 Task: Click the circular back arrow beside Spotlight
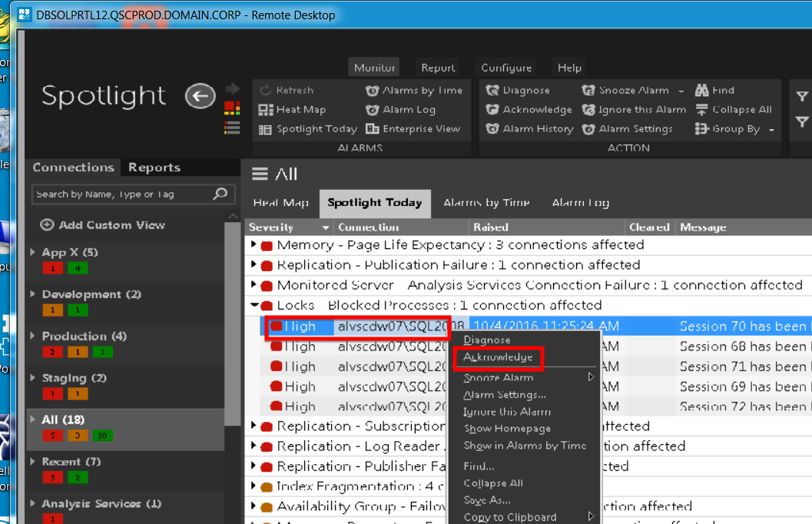click(x=201, y=96)
